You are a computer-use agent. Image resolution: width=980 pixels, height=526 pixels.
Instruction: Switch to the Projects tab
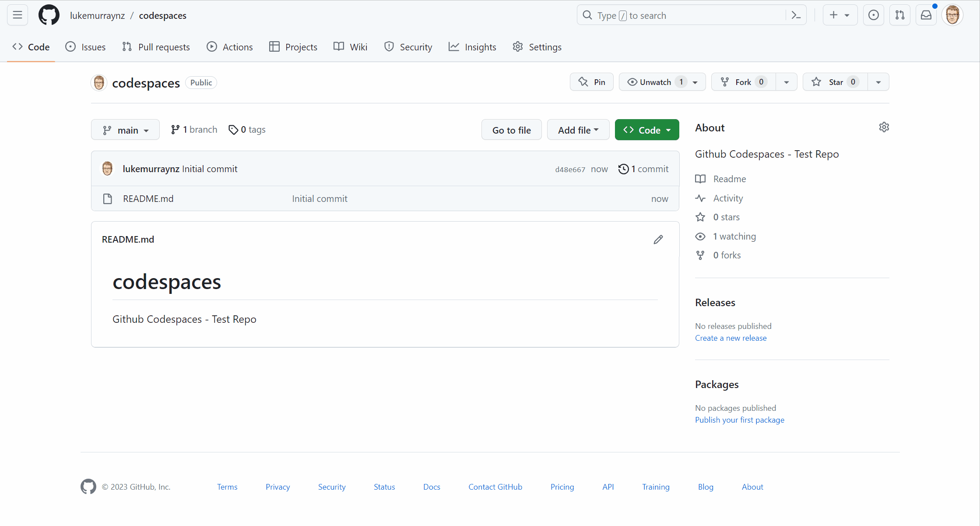point(293,47)
